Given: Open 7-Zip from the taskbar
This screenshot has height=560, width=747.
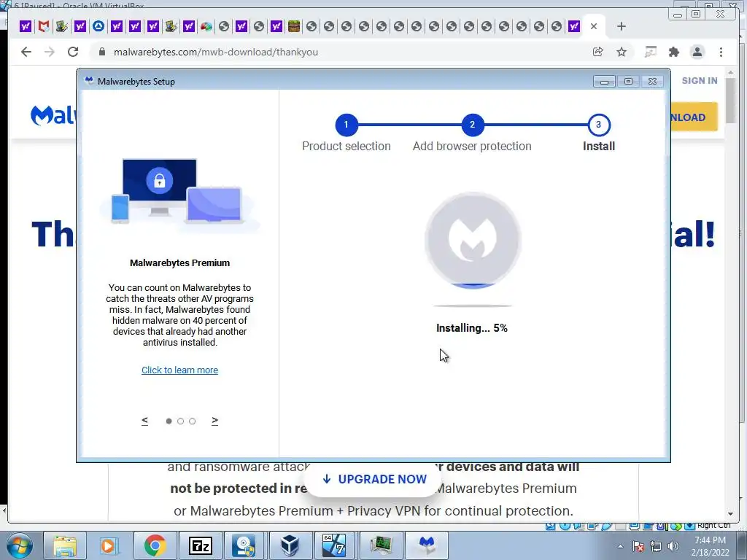Looking at the screenshot, I should point(200,545).
